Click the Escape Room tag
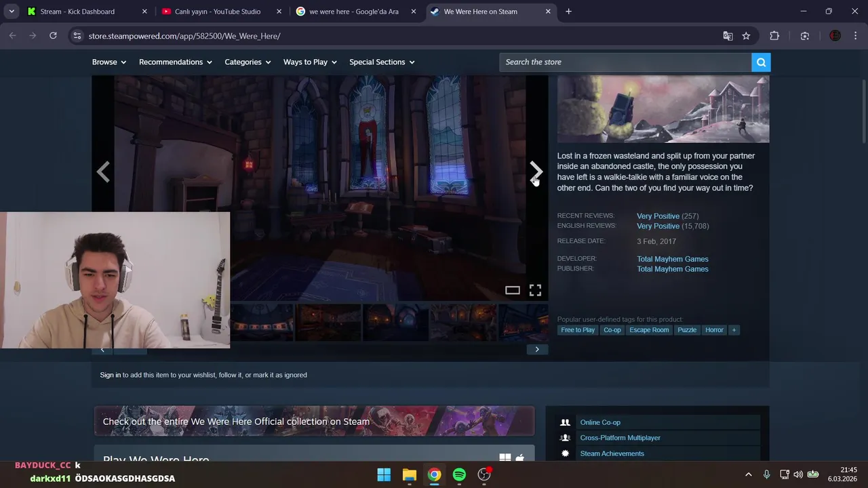The height and width of the screenshot is (488, 868). (649, 330)
